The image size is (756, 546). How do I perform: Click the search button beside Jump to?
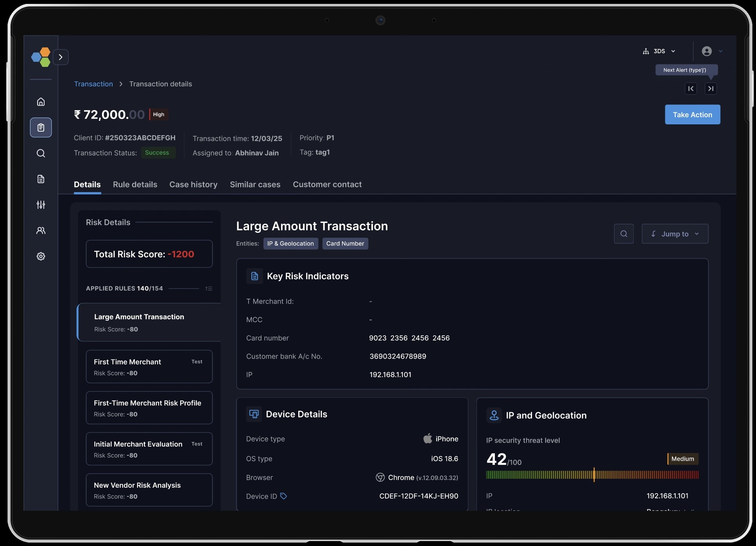[623, 234]
